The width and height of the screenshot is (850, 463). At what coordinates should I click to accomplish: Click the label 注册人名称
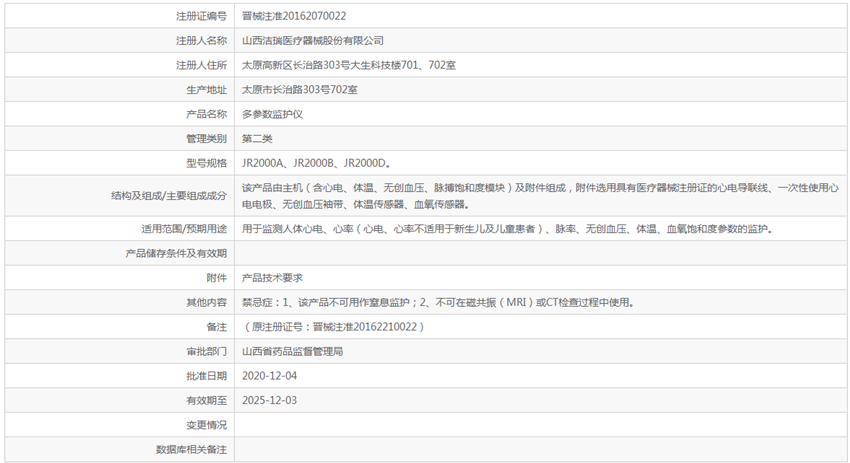[x=201, y=41]
